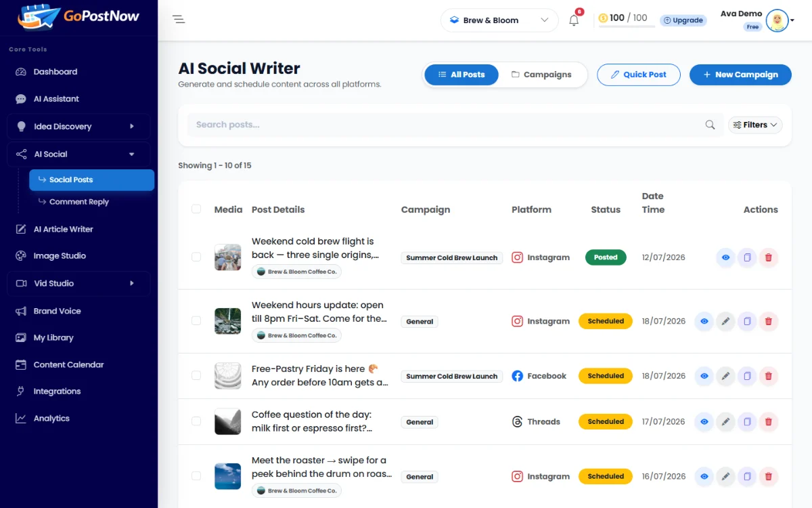View the Meet the roaster post

[x=704, y=476]
